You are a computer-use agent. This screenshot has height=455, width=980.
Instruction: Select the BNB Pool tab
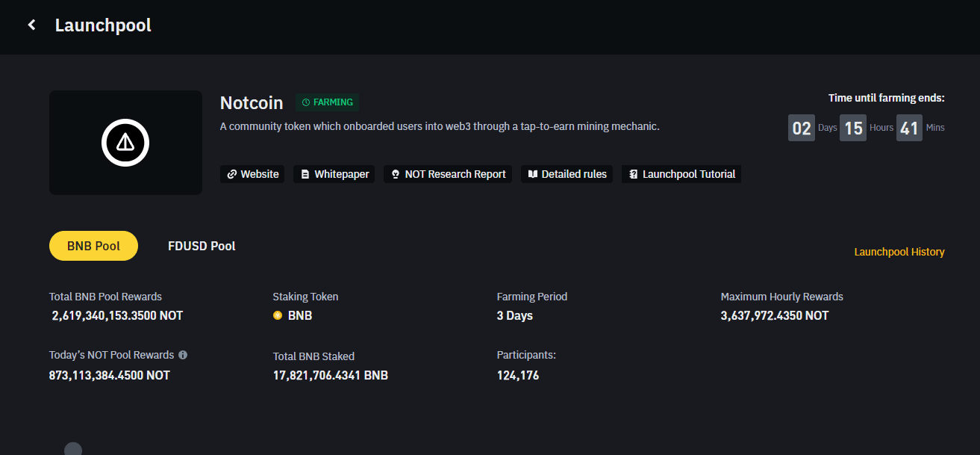point(93,246)
